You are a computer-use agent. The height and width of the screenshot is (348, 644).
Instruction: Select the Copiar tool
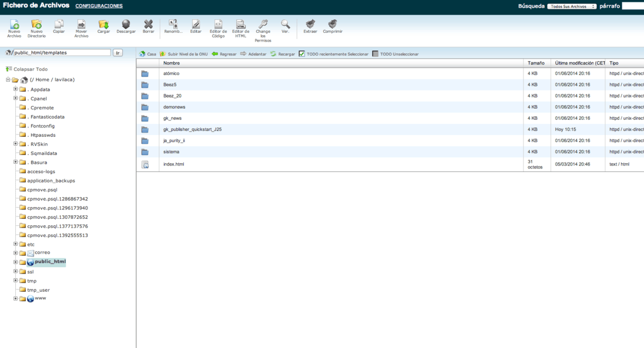point(59,25)
